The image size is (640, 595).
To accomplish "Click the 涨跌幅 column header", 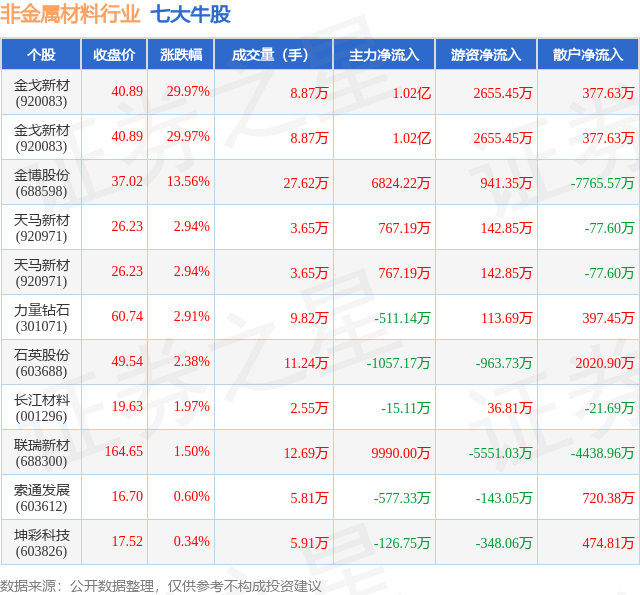I will [x=181, y=54].
